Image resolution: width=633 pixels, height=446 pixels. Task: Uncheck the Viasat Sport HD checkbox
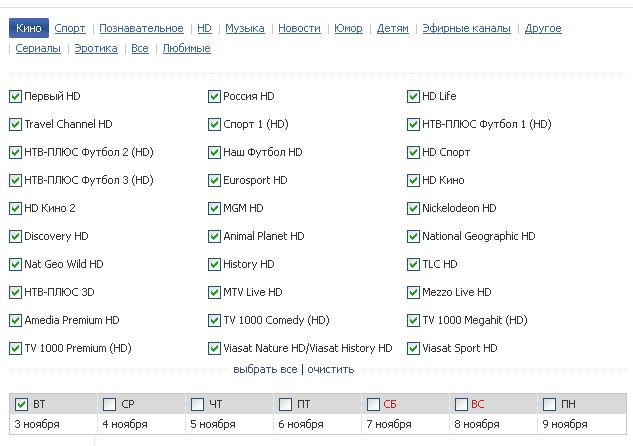tap(413, 349)
